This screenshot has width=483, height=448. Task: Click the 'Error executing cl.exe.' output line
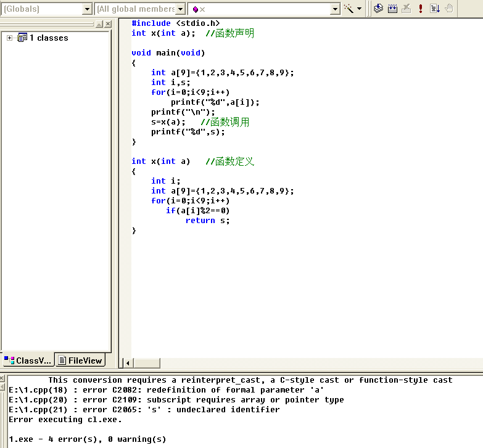65,420
